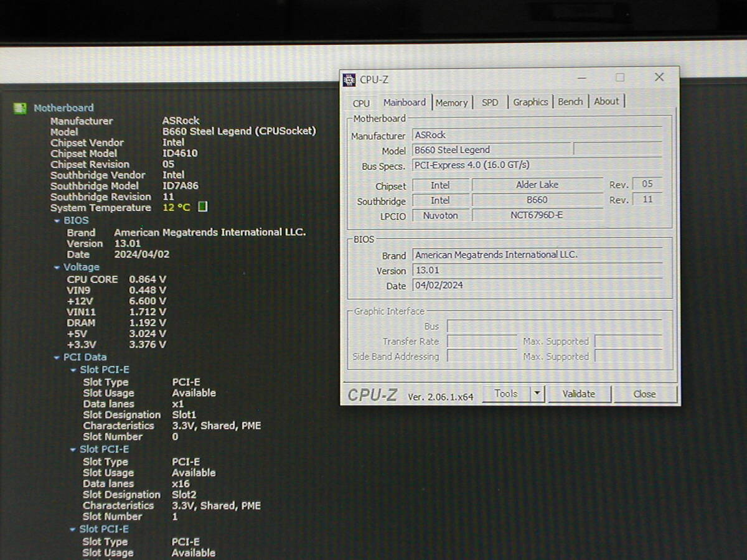The height and width of the screenshot is (560, 747).
Task: Click the CPU-Z logo text beside the version
Action: 372,395
